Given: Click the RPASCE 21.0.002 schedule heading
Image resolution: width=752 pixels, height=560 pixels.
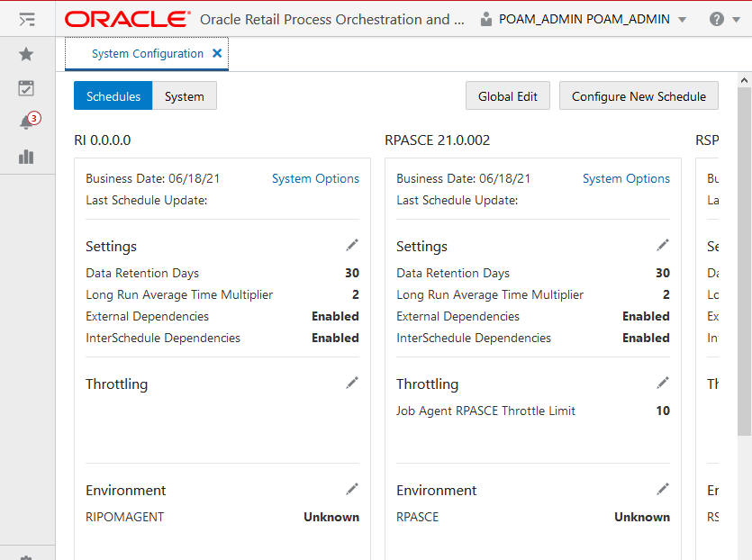Looking at the screenshot, I should [x=438, y=140].
